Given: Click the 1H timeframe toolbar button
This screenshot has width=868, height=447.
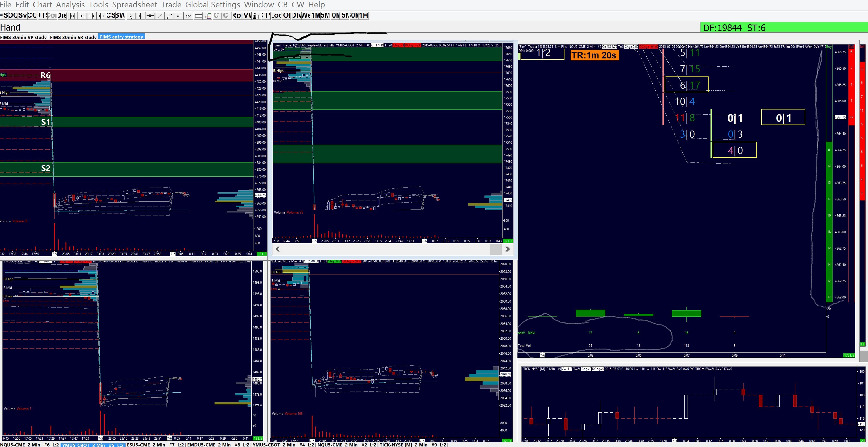Looking at the screenshot, I should click(364, 16).
